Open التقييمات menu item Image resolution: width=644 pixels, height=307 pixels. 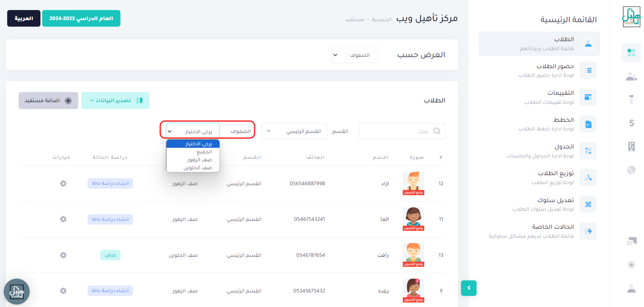pyautogui.click(x=539, y=97)
